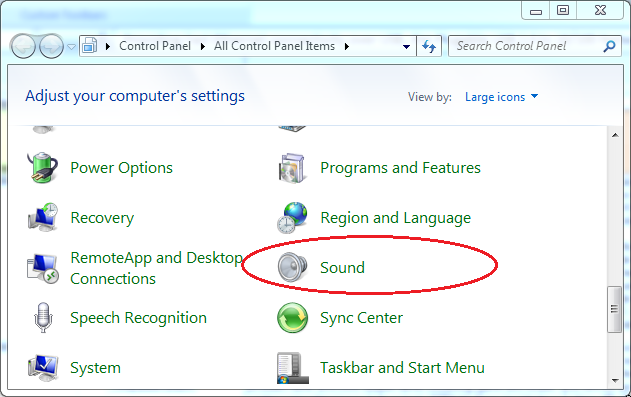Open the recent pages dropdown arrow
The image size is (631, 397).
pos(71,47)
